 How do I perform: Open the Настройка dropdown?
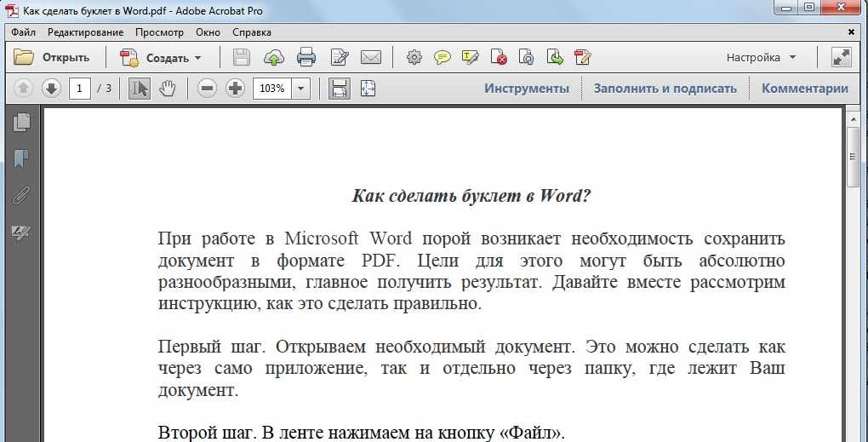pos(761,57)
